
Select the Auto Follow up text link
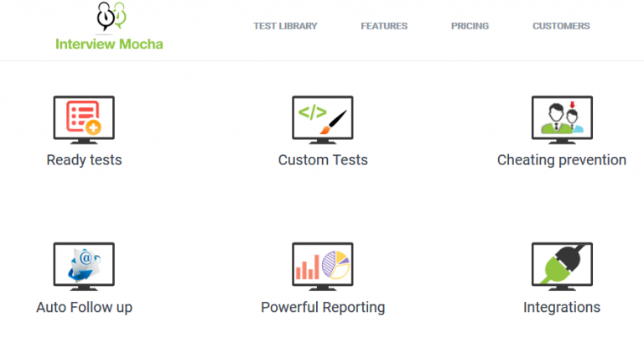click(x=84, y=308)
